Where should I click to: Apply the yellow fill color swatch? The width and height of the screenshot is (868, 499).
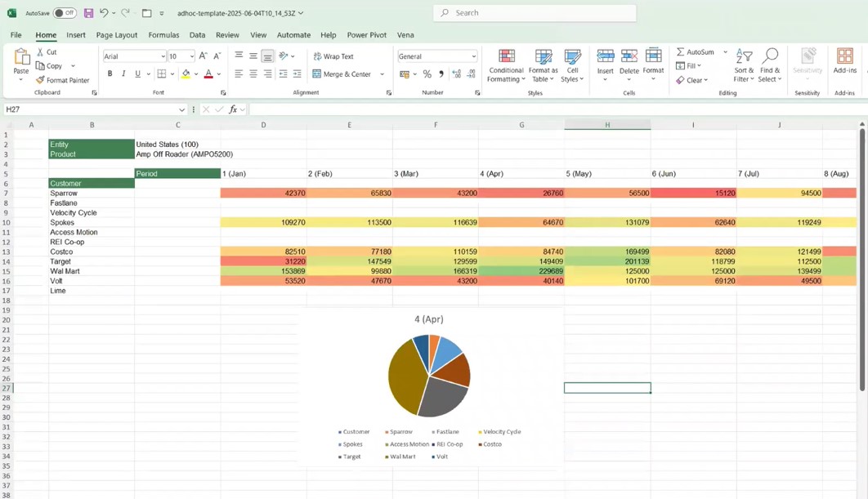tap(186, 74)
